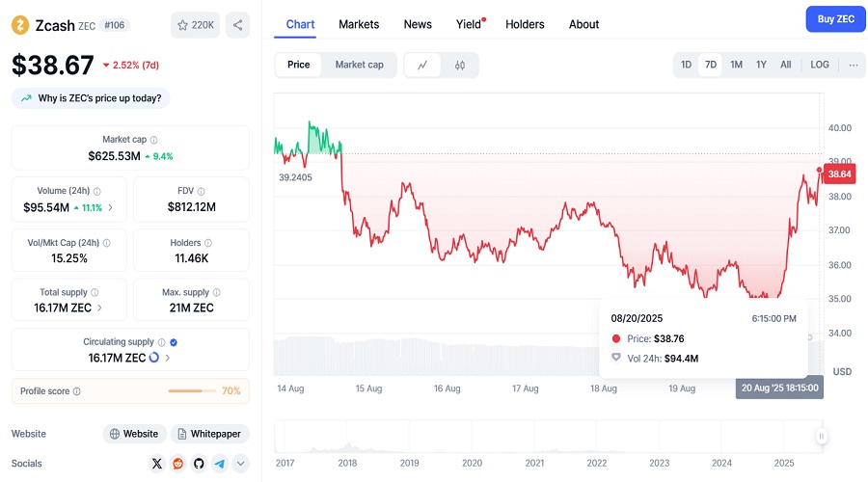
Task: Expand Total supply details chevron
Action: pyautogui.click(x=99, y=308)
